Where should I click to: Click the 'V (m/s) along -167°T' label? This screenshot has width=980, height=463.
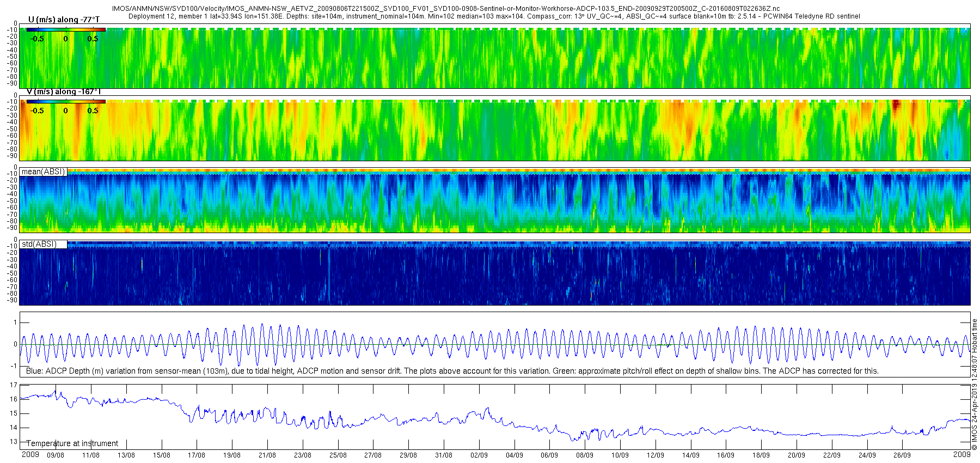(64, 92)
